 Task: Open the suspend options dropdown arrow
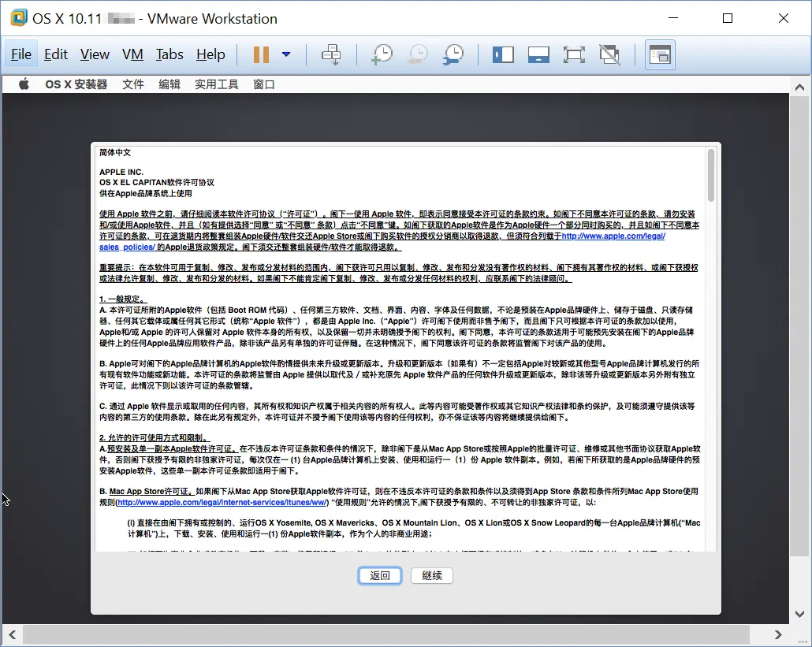(285, 54)
